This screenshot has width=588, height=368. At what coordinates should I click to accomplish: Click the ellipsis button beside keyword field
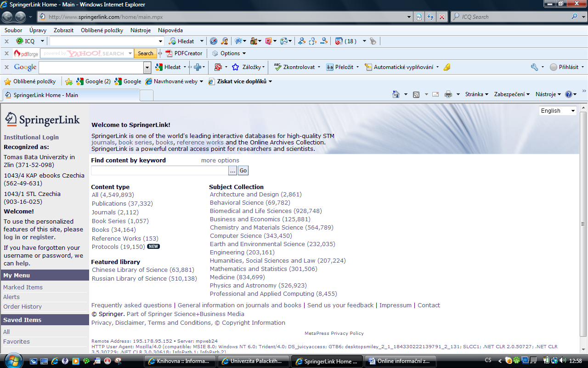[233, 171]
